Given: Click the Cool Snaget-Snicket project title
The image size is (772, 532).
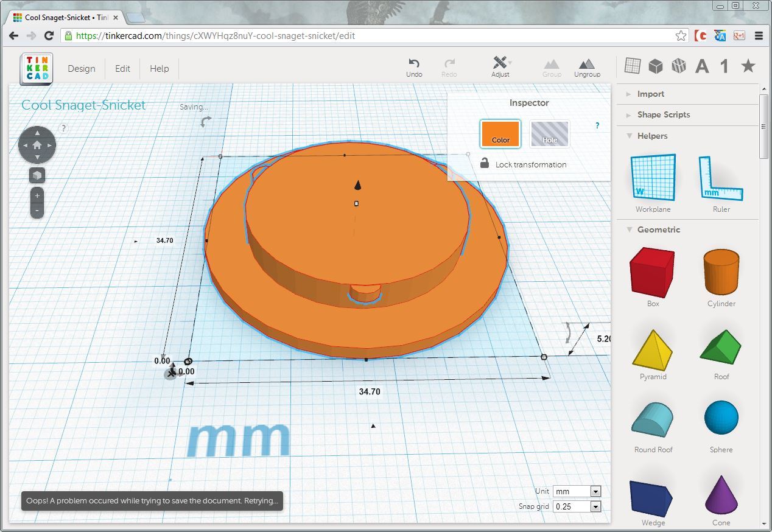Looking at the screenshot, I should click(x=83, y=105).
